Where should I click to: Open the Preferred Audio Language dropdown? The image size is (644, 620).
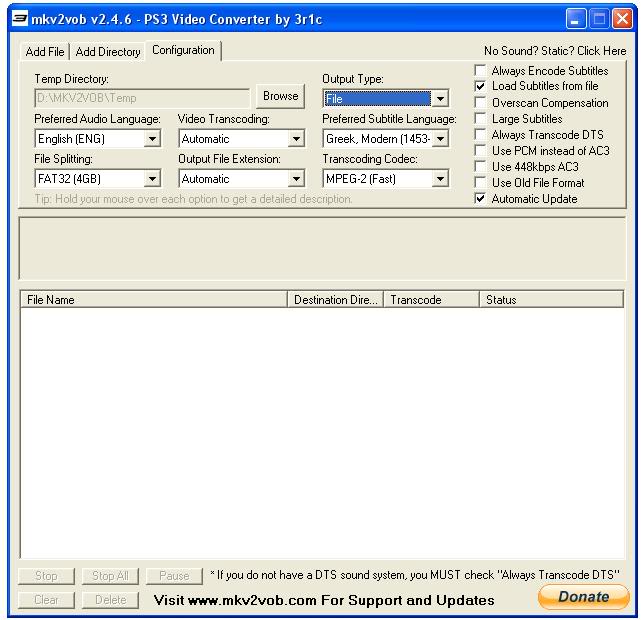point(97,139)
